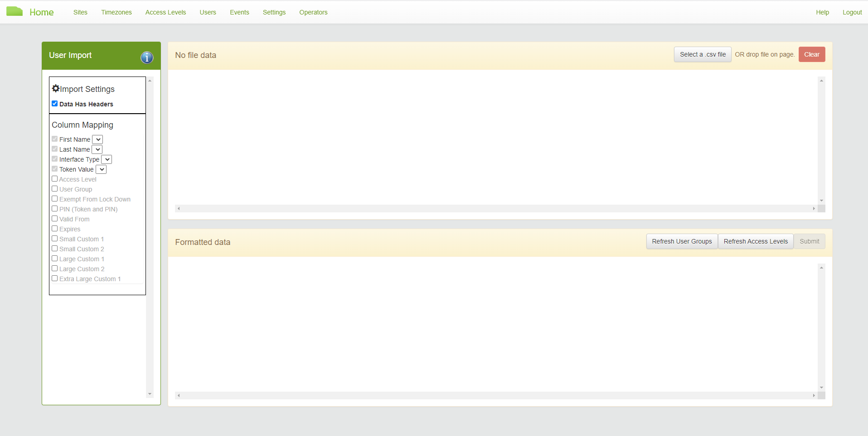Viewport: 868px width, 436px height.
Task: Expand the Interface Type dropdown
Action: pos(107,159)
